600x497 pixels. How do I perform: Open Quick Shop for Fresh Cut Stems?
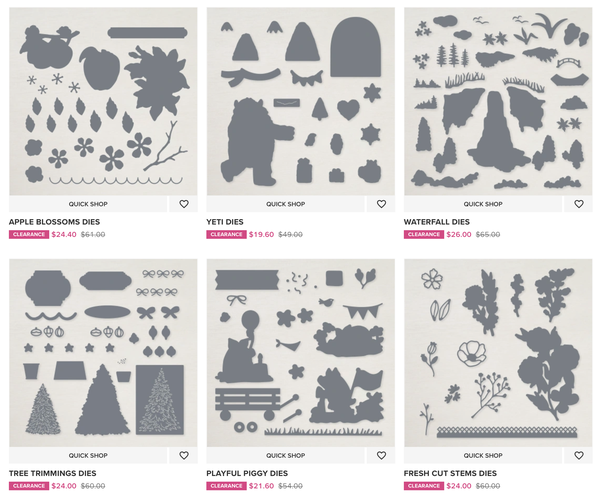pyautogui.click(x=483, y=455)
